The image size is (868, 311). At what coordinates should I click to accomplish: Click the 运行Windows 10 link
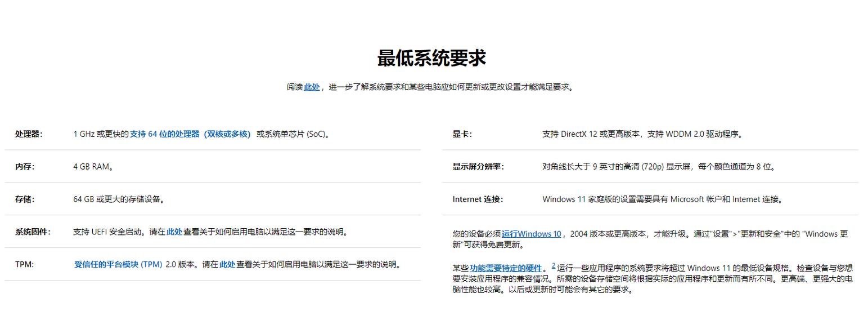click(531, 234)
